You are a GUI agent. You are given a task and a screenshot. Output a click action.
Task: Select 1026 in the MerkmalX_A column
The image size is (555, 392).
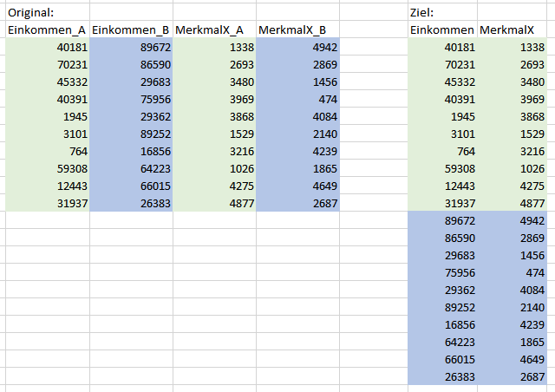point(214,168)
